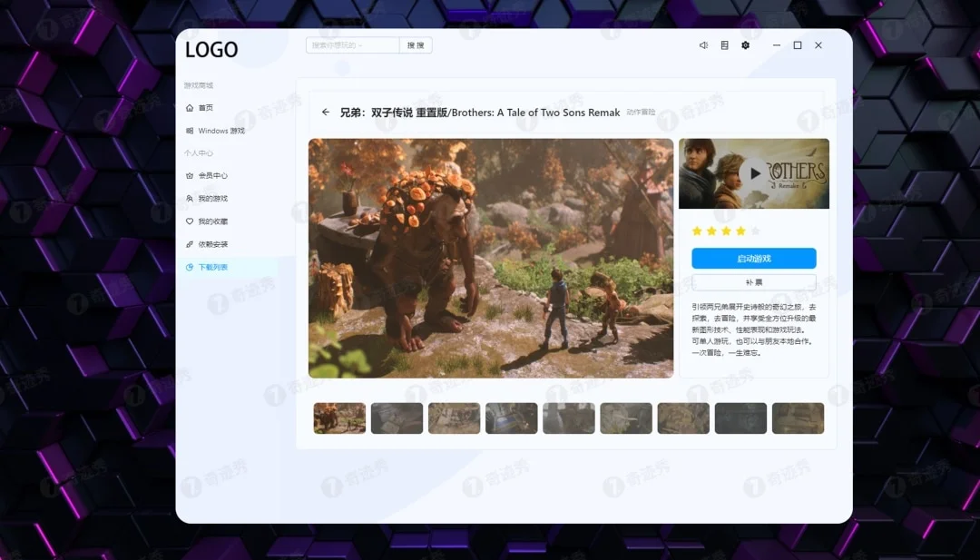The width and height of the screenshot is (980, 560).
Task: Open the sound/announcement speaker icon
Action: [703, 45]
